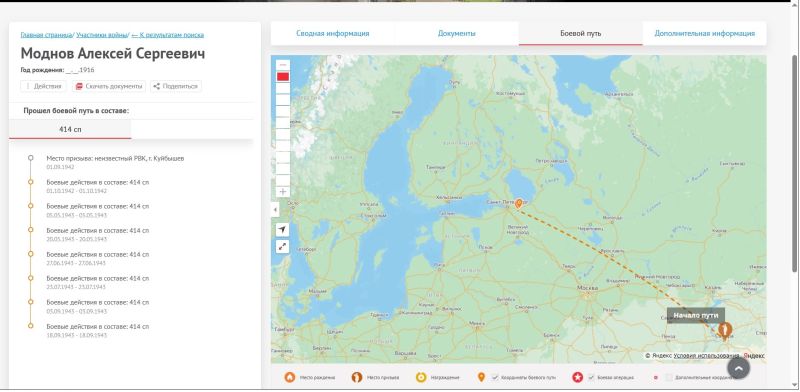
Task: Zoom out the map with minus button
Action: pos(283,65)
